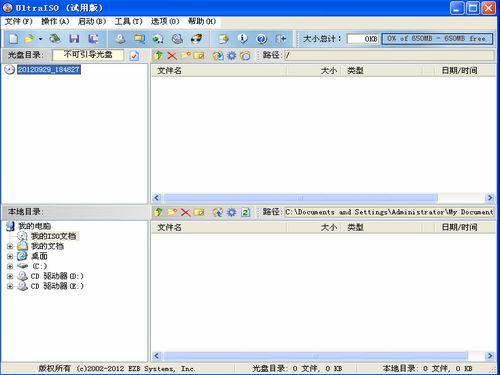The height and width of the screenshot is (375, 500).
Task: Click red X delete in disc pane toolbar
Action: [172, 55]
